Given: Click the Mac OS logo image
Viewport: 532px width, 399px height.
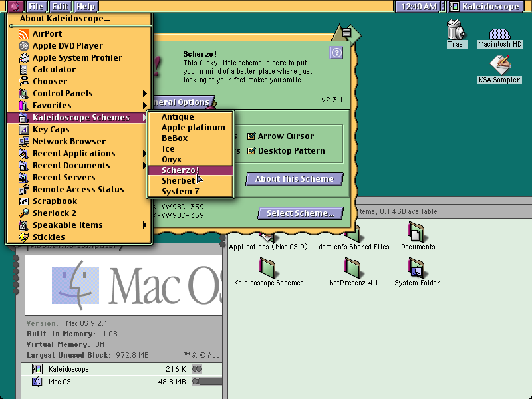Looking at the screenshot, I should (124, 285).
